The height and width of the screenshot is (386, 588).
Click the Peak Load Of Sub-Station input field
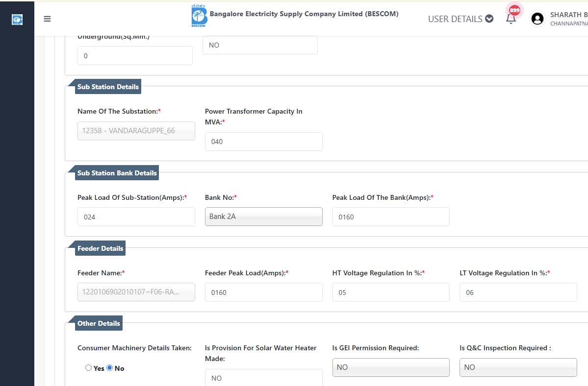136,217
